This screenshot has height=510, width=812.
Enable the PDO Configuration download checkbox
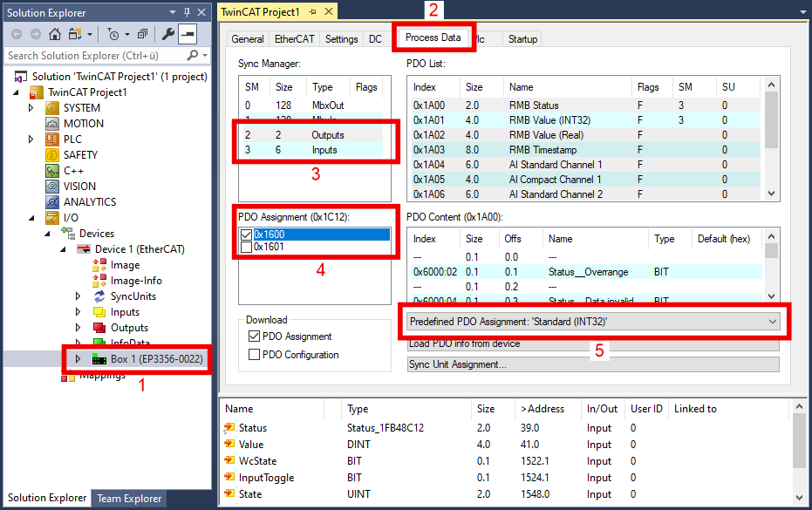[255, 355]
